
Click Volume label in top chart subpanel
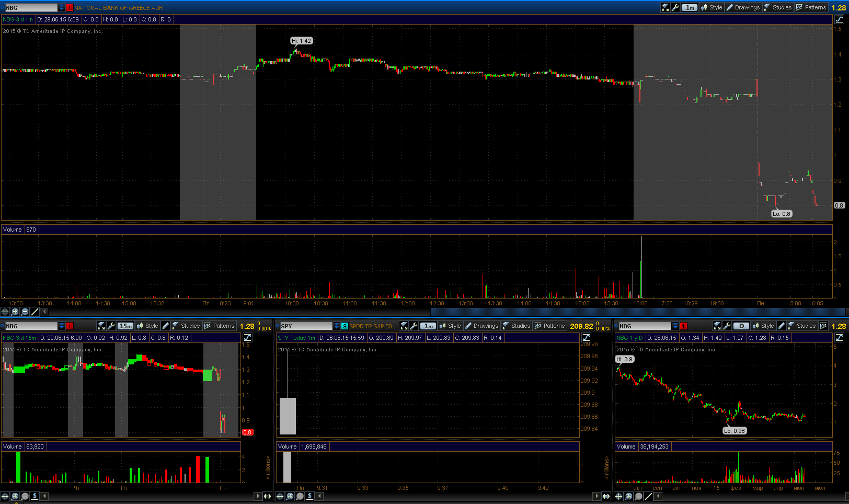click(13, 230)
